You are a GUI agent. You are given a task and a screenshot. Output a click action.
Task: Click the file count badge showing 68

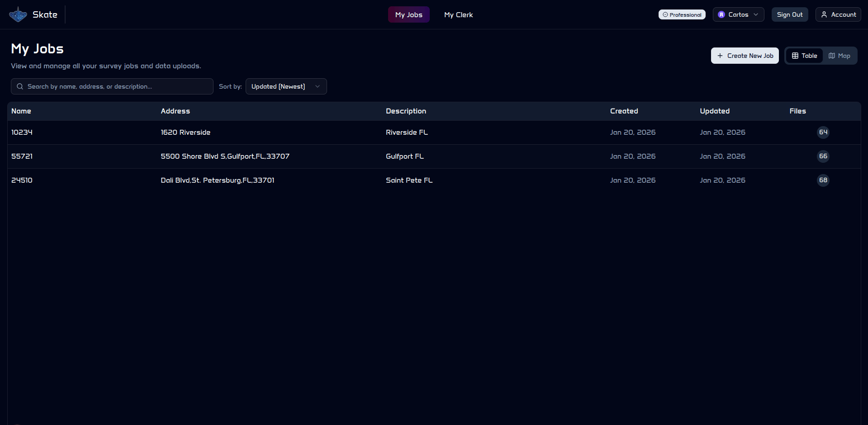click(x=823, y=180)
